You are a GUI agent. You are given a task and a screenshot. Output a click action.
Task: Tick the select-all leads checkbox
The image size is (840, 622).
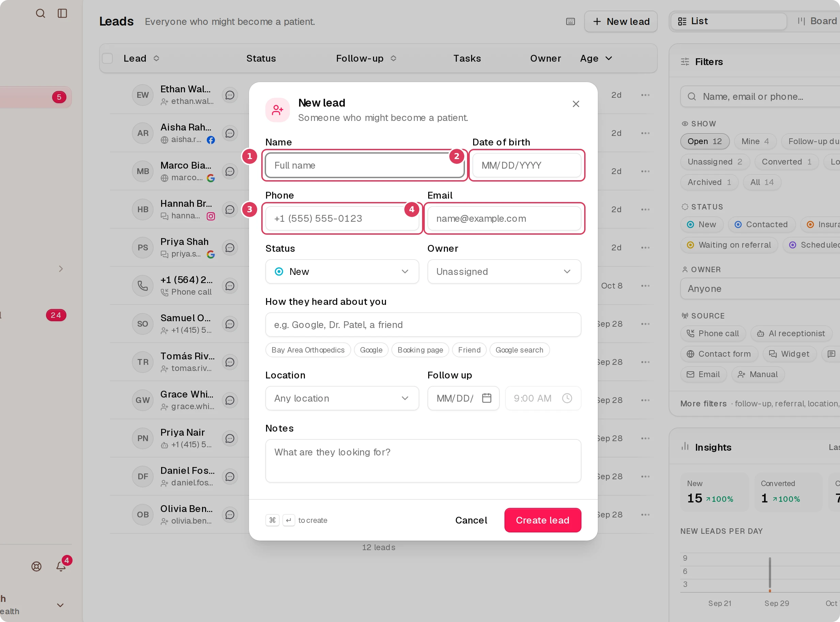(107, 58)
